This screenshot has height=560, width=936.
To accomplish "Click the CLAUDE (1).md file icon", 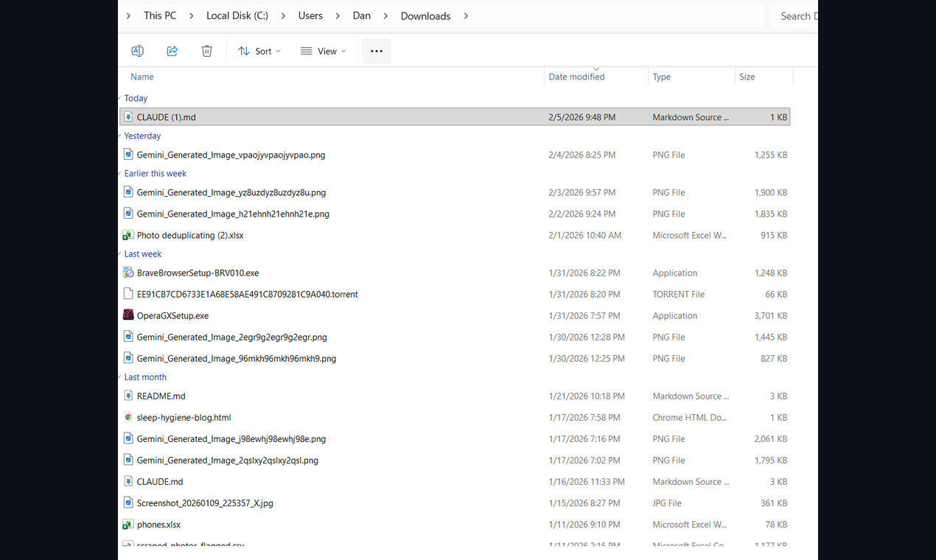I will [128, 117].
